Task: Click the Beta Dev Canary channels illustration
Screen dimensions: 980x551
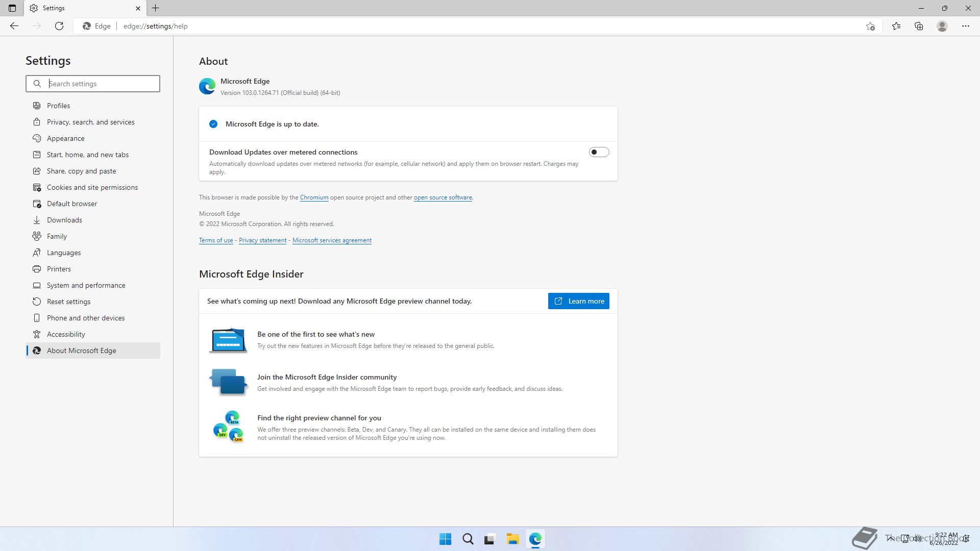Action: click(228, 427)
